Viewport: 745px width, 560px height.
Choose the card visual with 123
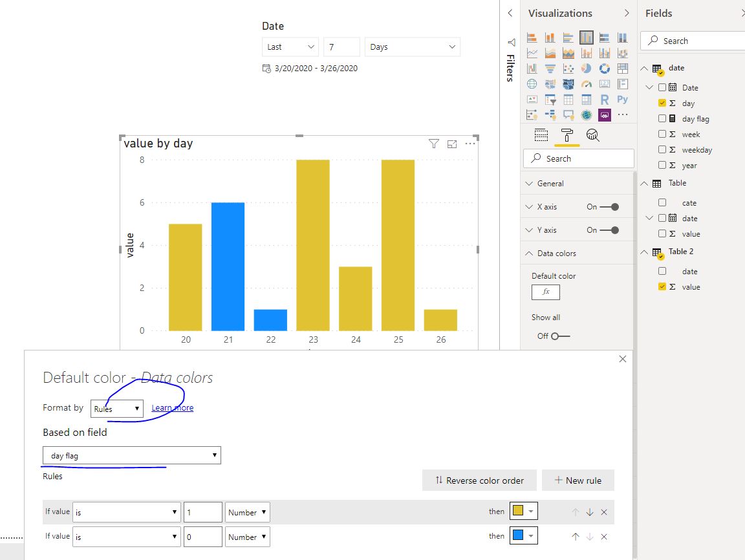point(605,84)
